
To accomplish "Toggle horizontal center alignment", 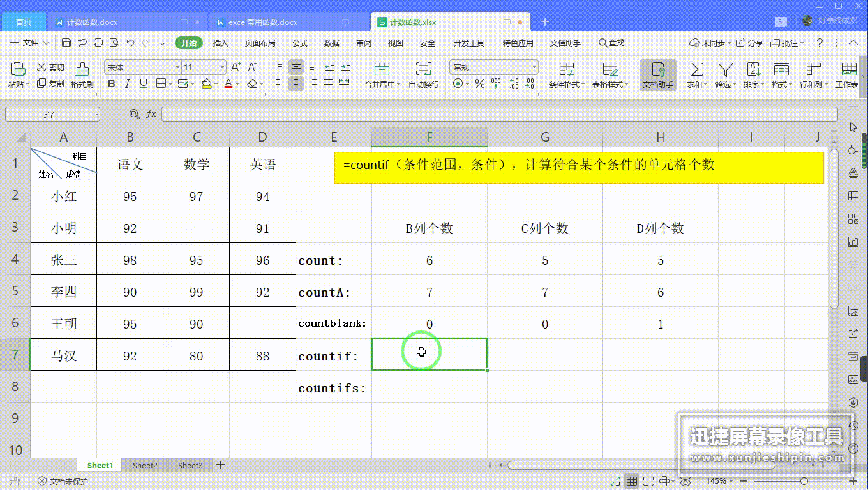I will click(296, 84).
